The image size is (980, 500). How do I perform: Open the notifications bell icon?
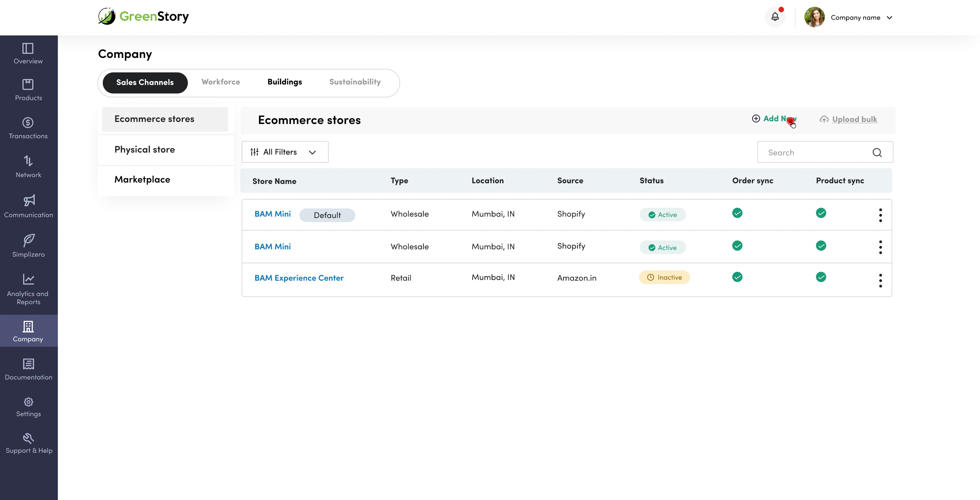[x=774, y=17]
